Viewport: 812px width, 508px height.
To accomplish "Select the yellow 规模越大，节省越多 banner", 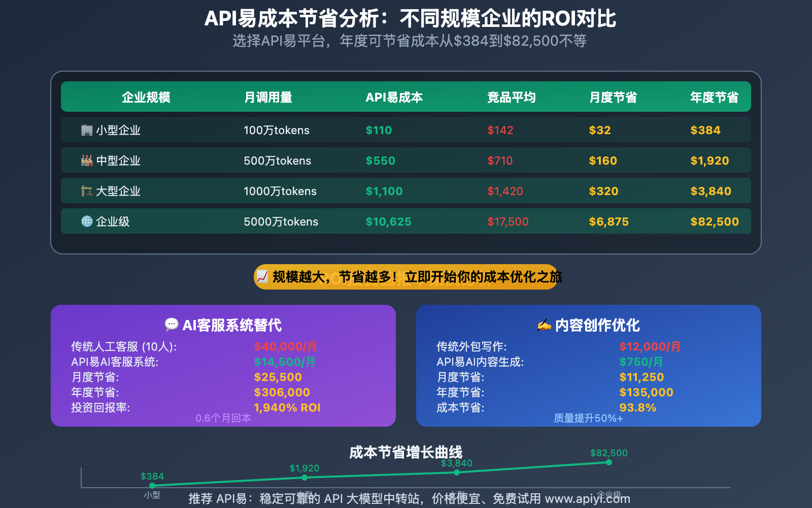I will point(406,277).
